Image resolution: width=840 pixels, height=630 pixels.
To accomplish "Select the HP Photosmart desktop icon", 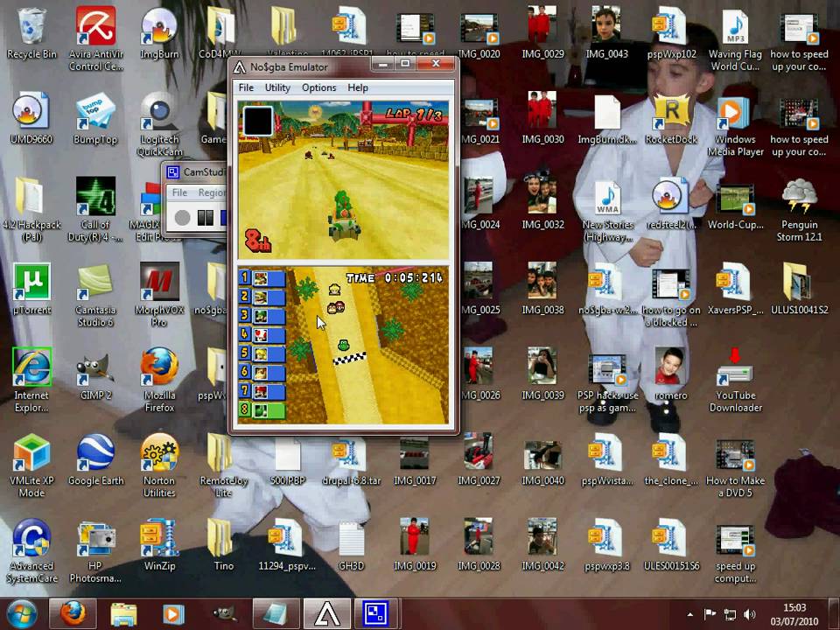I will [95, 550].
